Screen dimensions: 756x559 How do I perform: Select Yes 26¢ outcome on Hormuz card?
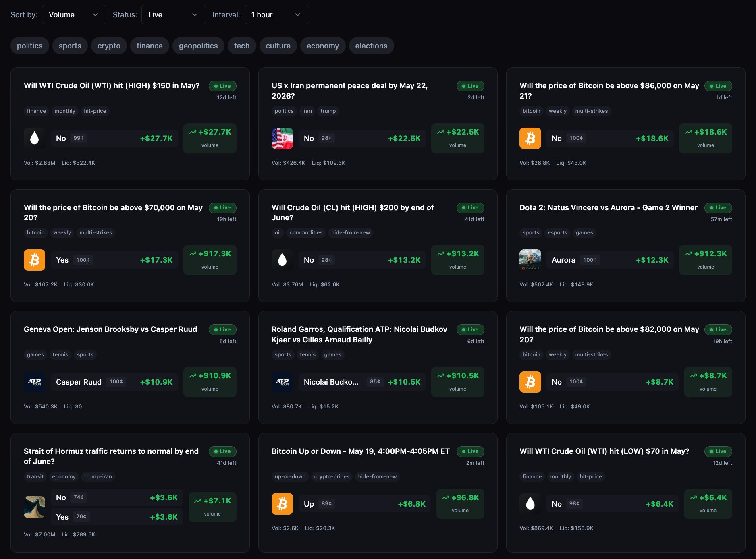tap(117, 517)
